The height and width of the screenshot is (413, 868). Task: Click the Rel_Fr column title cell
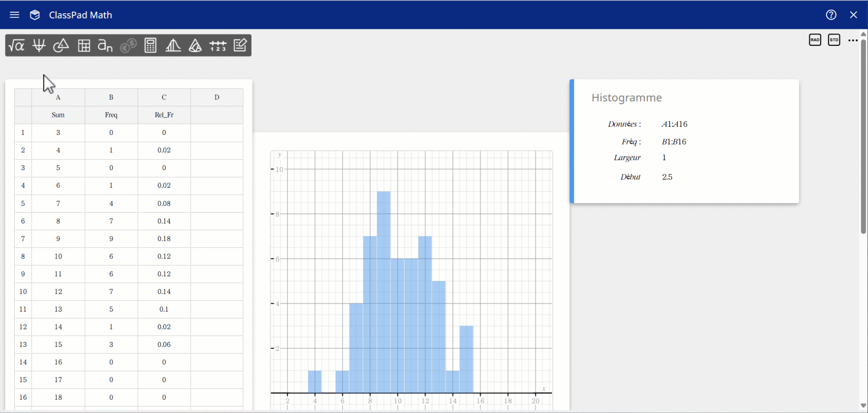[164, 115]
